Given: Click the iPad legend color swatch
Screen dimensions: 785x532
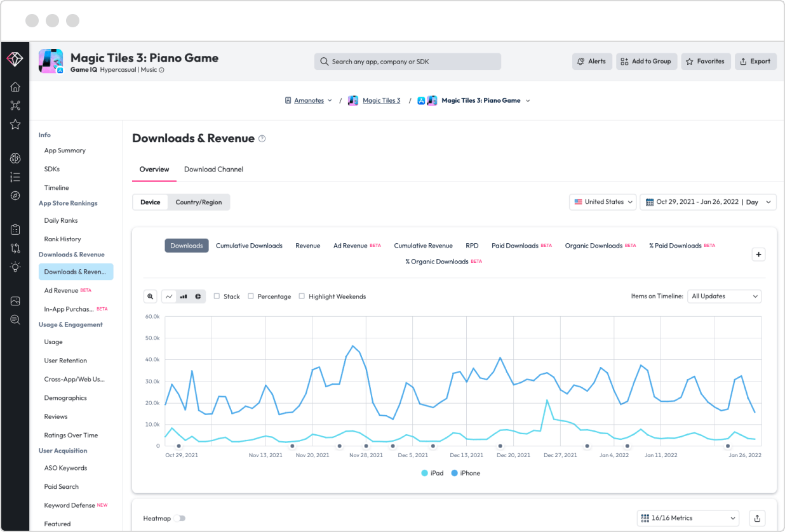Looking at the screenshot, I should [x=424, y=474].
